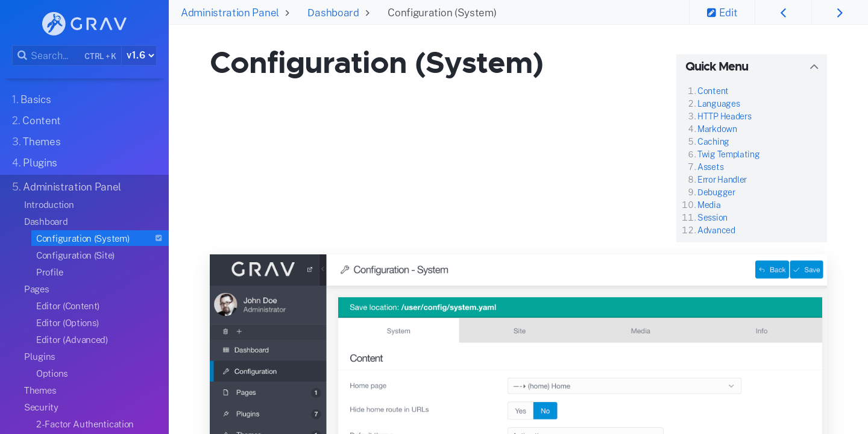868x434 pixels.
Task: Click the checkmark on Configuration (System)
Action: (x=159, y=238)
